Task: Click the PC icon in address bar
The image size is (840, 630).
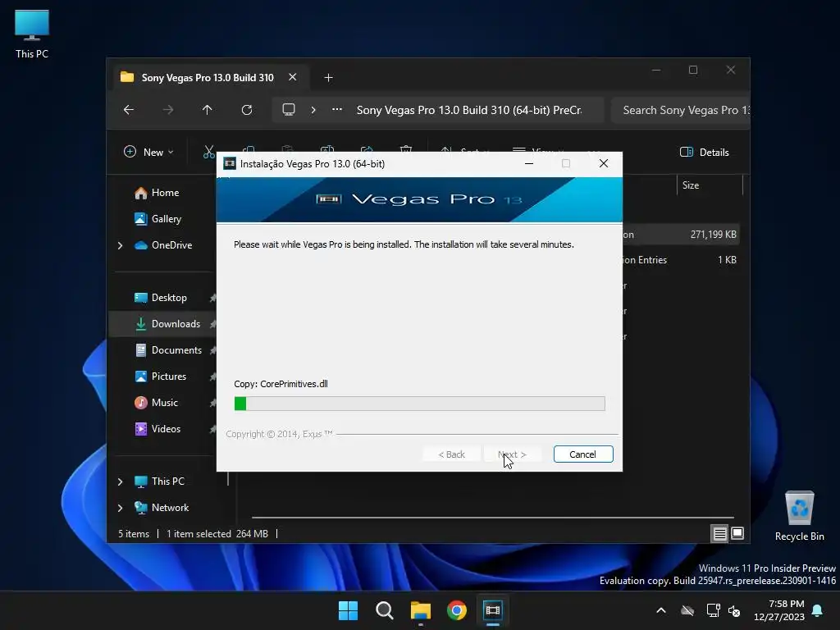Action: pos(289,110)
